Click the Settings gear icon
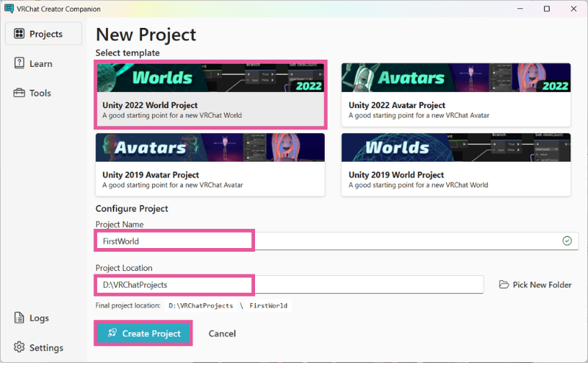This screenshot has width=588, height=368. pyautogui.click(x=19, y=347)
